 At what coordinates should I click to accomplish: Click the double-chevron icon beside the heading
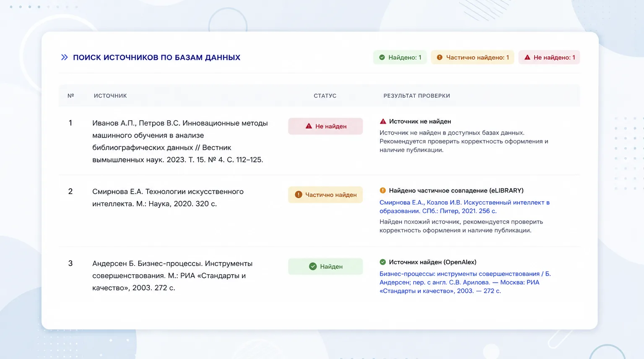[64, 57]
